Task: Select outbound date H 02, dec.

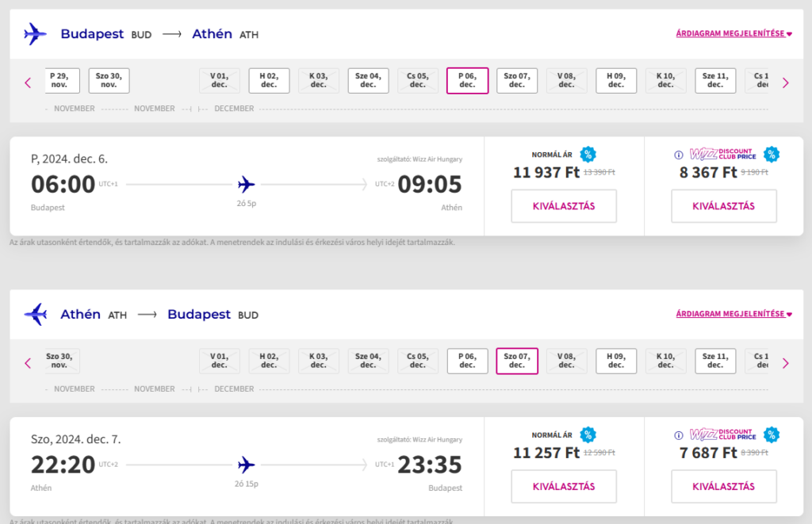Action: [270, 80]
